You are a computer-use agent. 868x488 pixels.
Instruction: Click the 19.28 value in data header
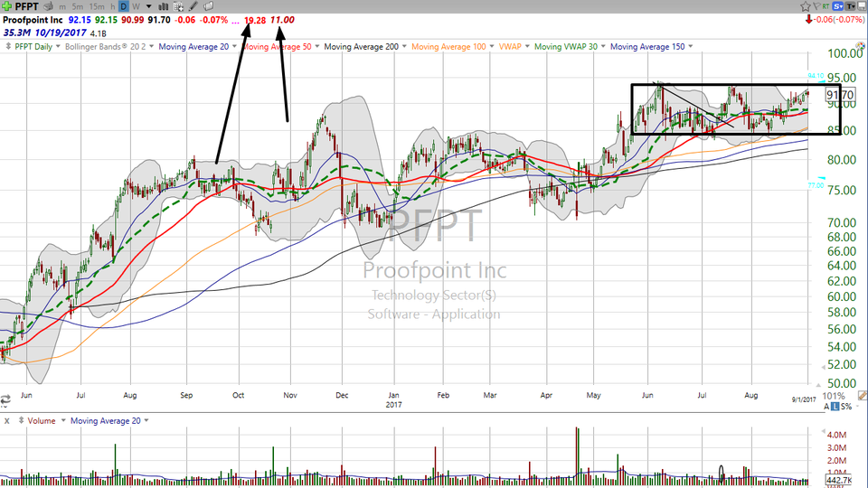tap(255, 20)
